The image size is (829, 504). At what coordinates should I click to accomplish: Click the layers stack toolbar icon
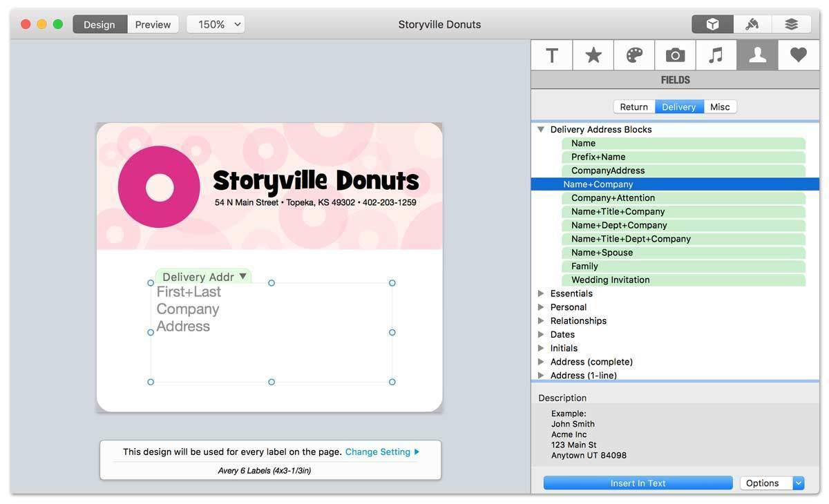(792, 24)
